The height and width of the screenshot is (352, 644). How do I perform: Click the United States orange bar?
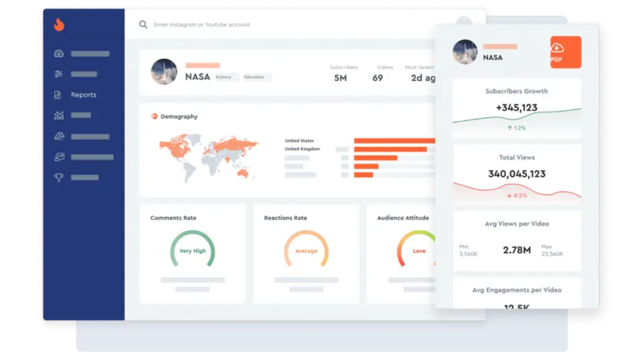(394, 141)
